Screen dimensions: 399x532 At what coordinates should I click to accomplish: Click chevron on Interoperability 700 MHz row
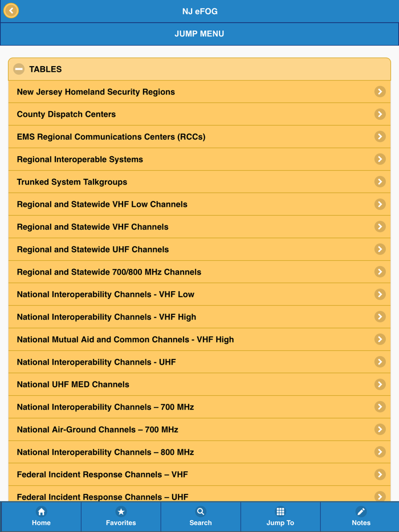tap(380, 407)
